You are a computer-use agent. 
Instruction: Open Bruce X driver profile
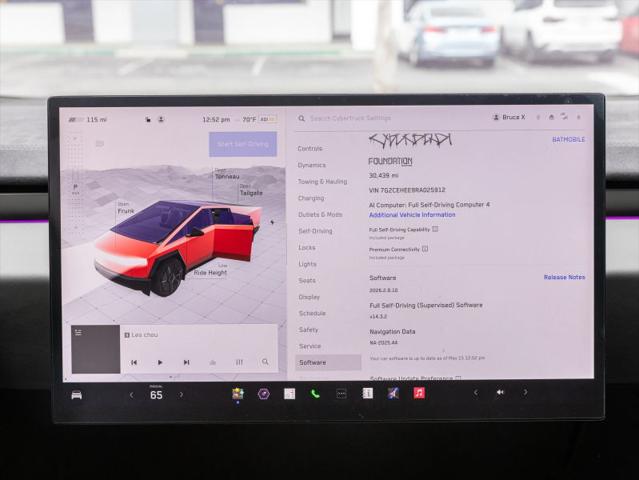click(x=509, y=117)
